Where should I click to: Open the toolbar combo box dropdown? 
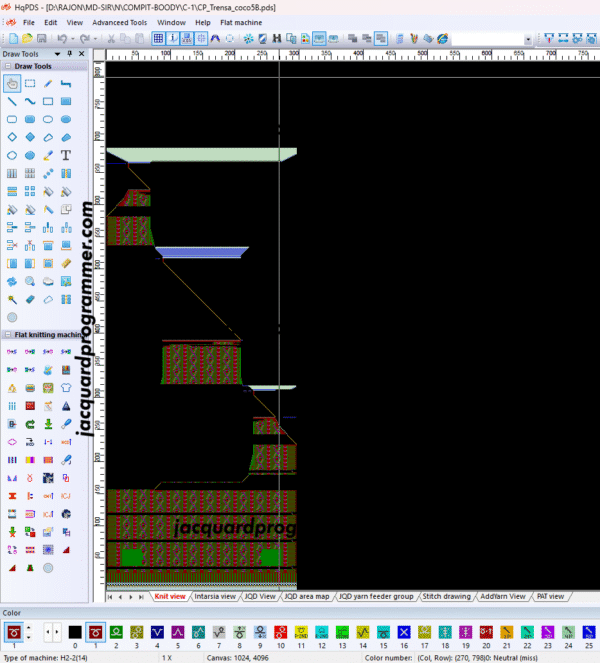[x=528, y=39]
